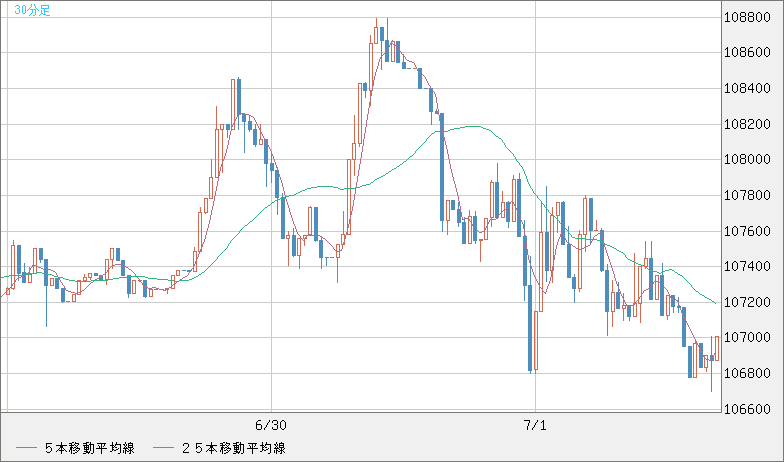
Task: Select the 108000 price axis label
Action: [x=747, y=160]
